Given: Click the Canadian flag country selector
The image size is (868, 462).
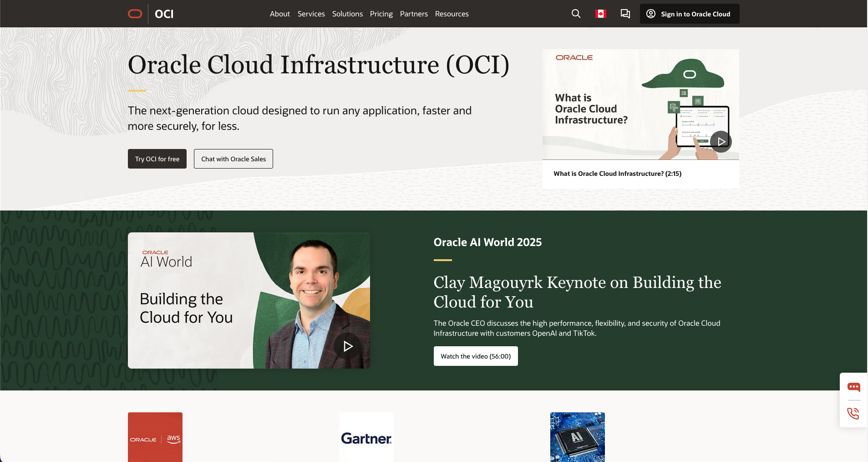Looking at the screenshot, I should point(600,14).
